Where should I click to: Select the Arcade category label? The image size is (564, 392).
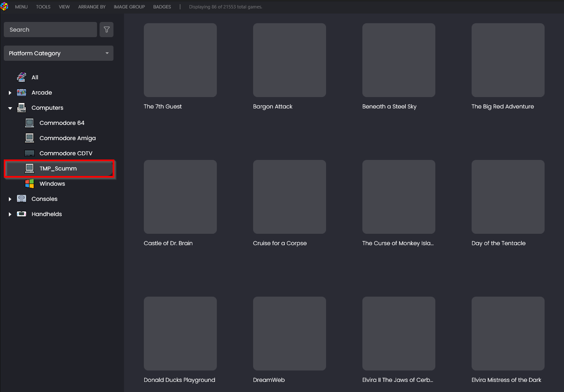(x=42, y=92)
